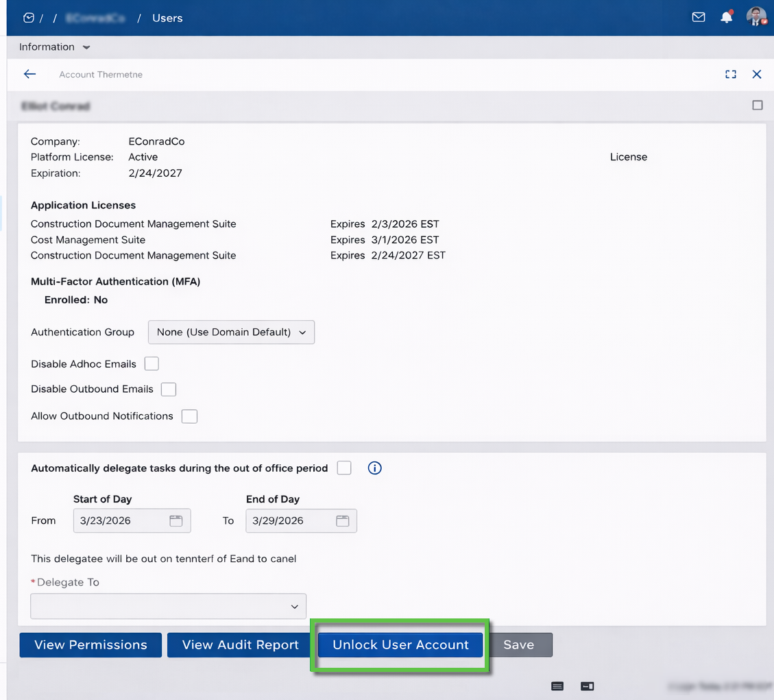Open the Start of Day calendar picker

coord(176,520)
